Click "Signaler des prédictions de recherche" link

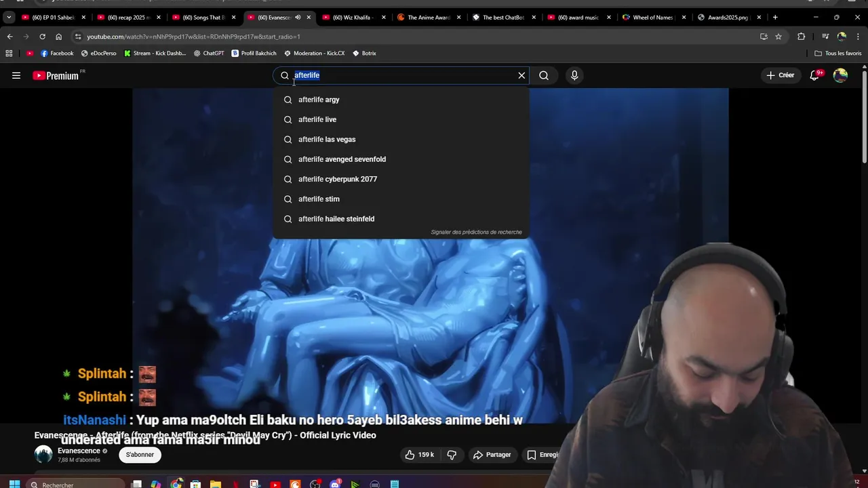coord(476,232)
